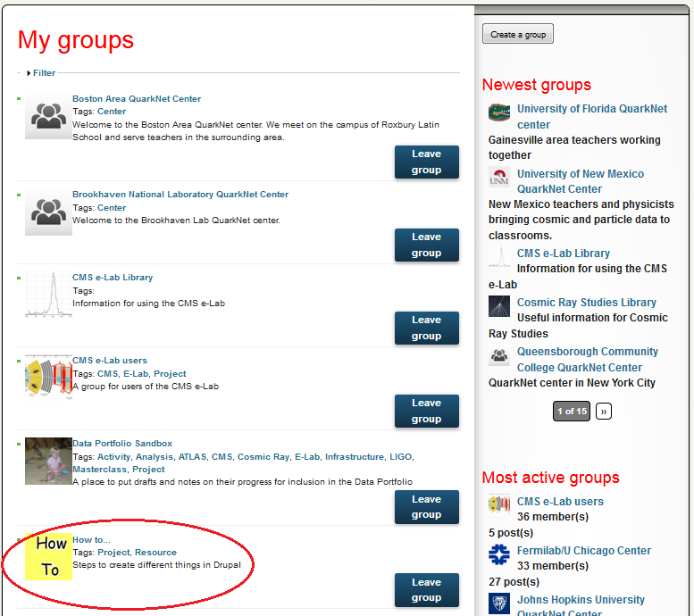
Task: Click the Masterclass tag
Action: pyautogui.click(x=99, y=469)
